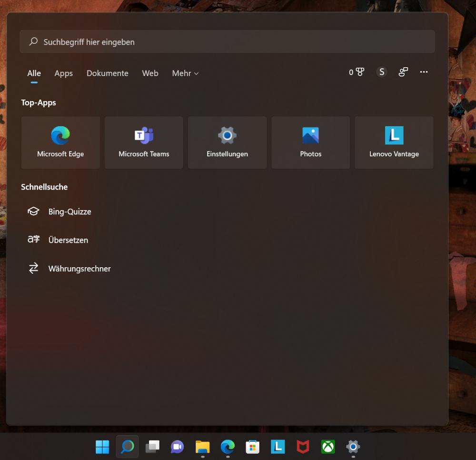Open Einstellungen tile in Top-Apps
Image resolution: width=476 pixels, height=460 pixels.
coord(227,142)
